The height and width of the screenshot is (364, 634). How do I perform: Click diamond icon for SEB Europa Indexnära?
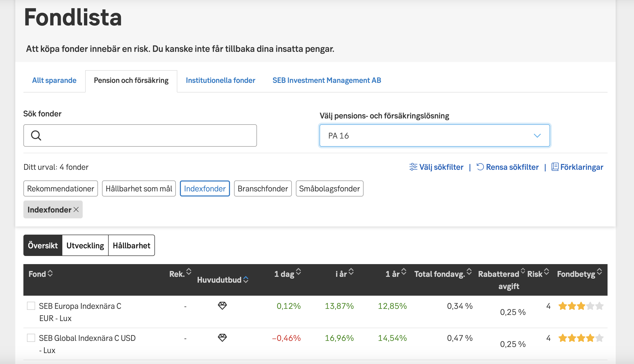(222, 306)
